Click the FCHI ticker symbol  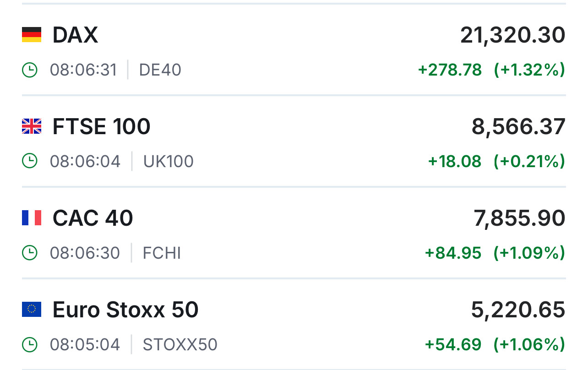(162, 253)
